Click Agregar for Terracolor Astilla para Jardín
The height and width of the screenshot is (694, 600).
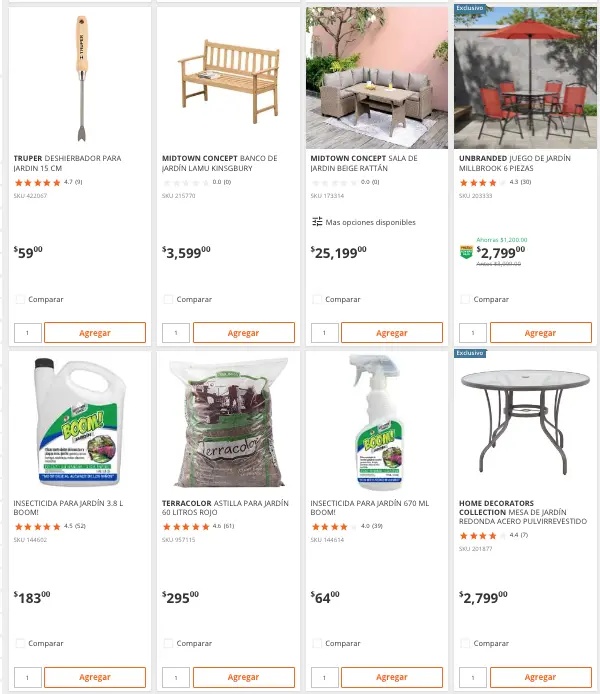[243, 677]
